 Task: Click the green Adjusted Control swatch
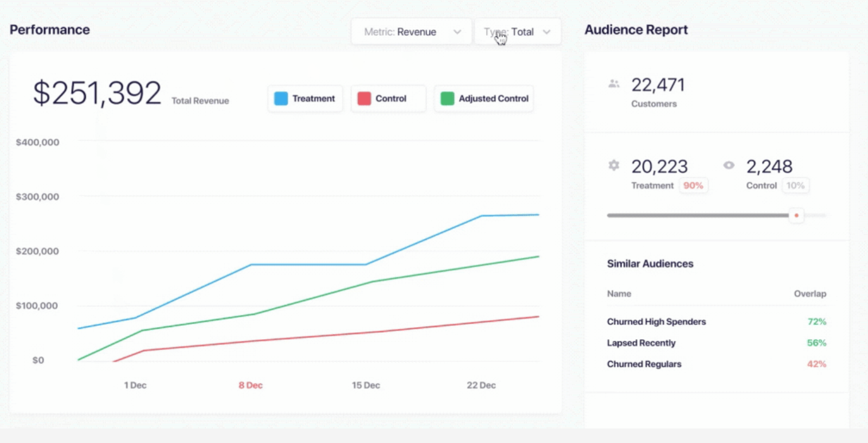[447, 99]
